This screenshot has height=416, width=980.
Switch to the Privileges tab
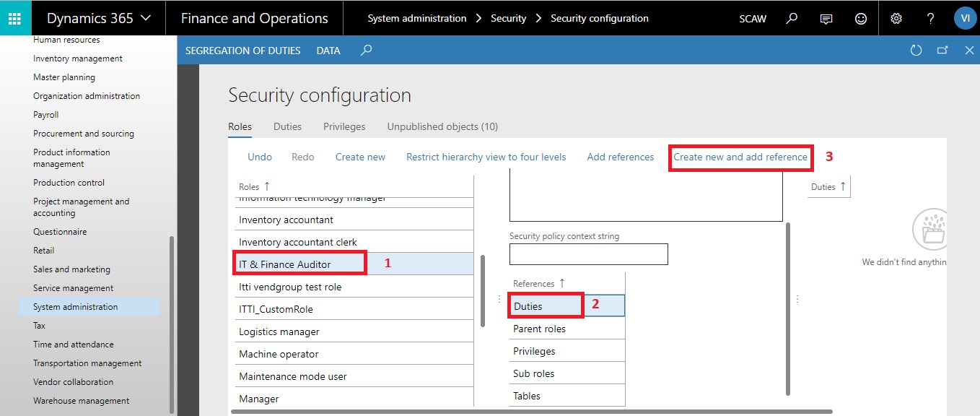pos(344,126)
